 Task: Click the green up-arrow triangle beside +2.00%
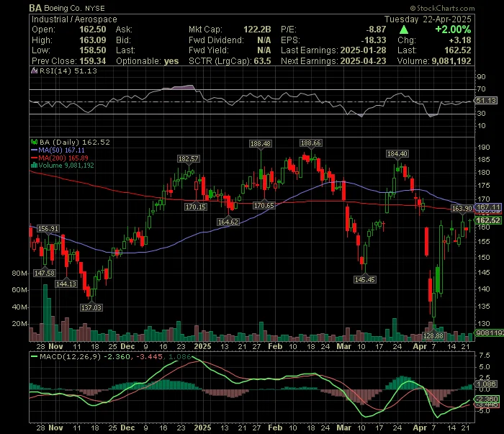tap(404, 30)
